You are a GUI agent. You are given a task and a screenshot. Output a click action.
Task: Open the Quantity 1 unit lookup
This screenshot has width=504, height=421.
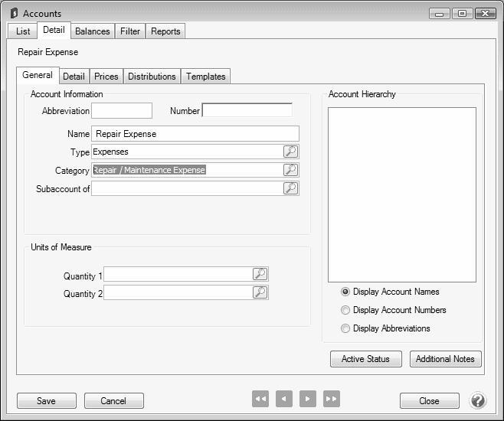click(x=260, y=275)
